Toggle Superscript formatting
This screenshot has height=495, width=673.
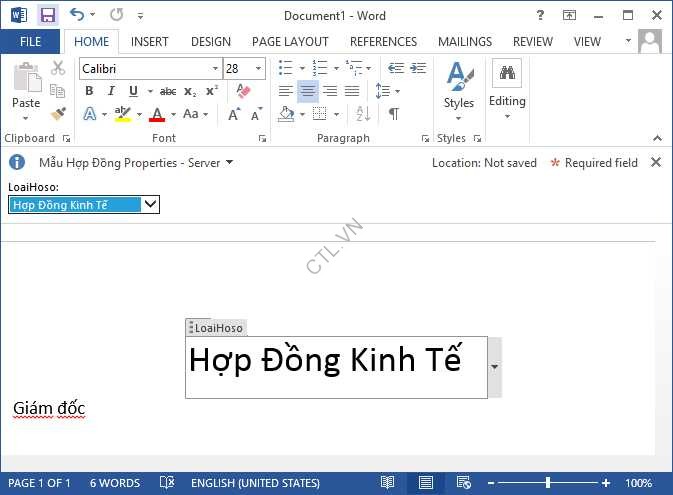(212, 91)
